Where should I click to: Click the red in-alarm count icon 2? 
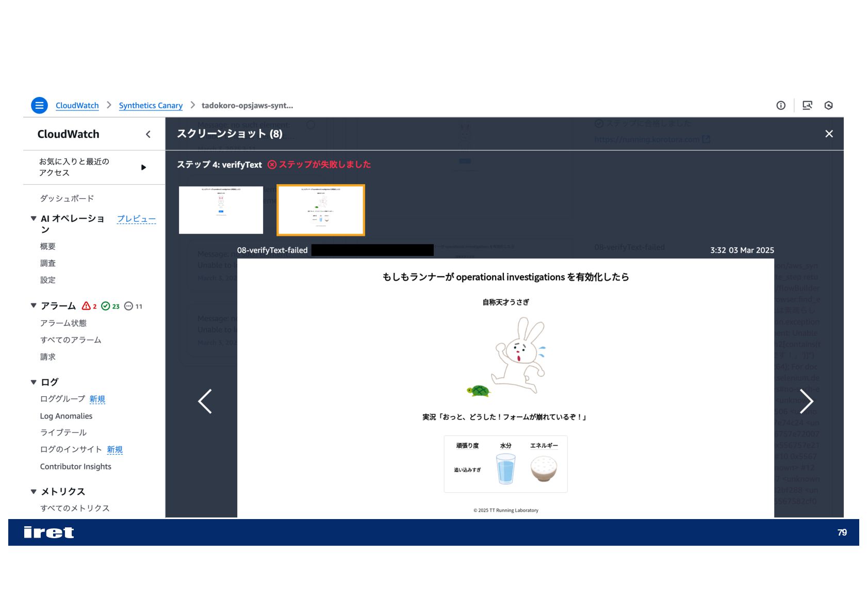click(89, 306)
